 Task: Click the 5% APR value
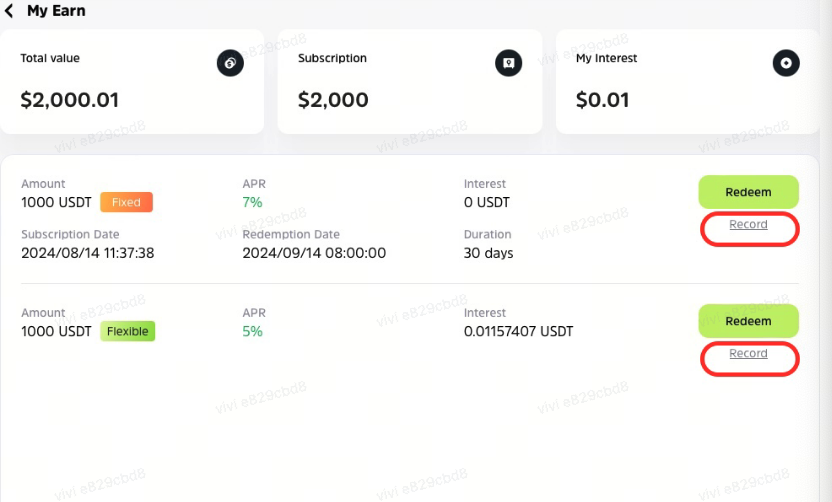(x=252, y=331)
